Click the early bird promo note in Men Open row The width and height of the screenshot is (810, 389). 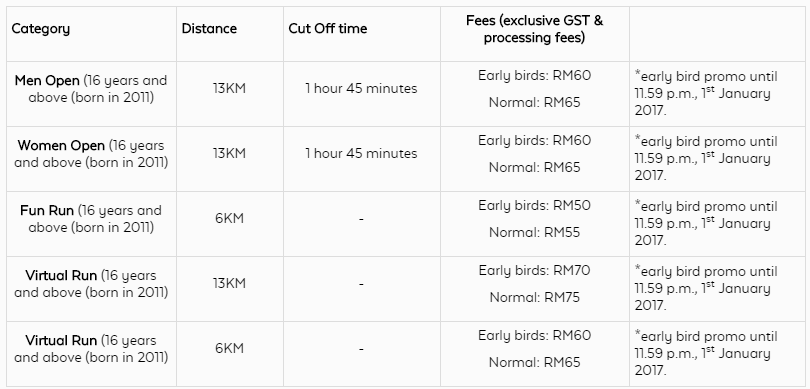click(x=706, y=94)
